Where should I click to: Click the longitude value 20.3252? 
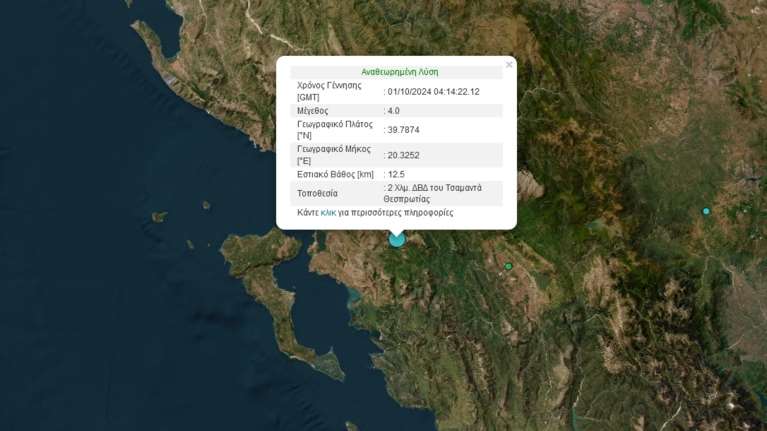point(403,155)
